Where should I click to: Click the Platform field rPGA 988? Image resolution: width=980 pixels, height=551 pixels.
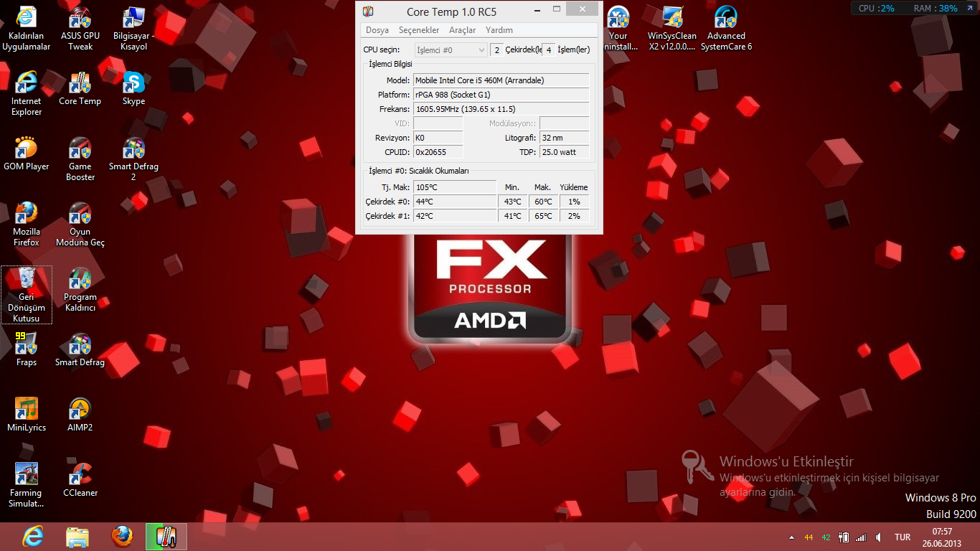point(501,95)
